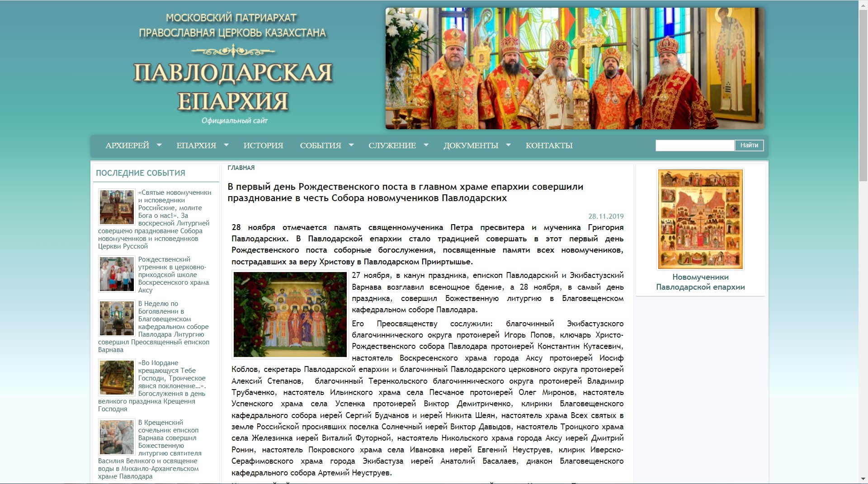Open the ЕПАРХИЯ menu item
The width and height of the screenshot is (868, 484).
(196, 146)
